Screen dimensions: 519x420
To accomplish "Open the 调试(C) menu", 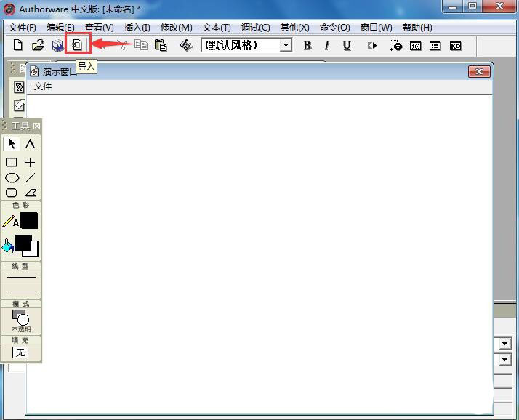I will coord(255,27).
